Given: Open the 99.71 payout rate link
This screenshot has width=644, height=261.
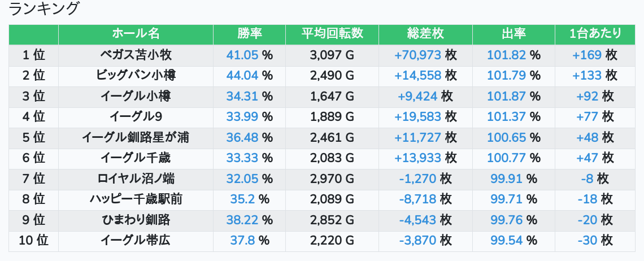Looking at the screenshot, I should (507, 199).
